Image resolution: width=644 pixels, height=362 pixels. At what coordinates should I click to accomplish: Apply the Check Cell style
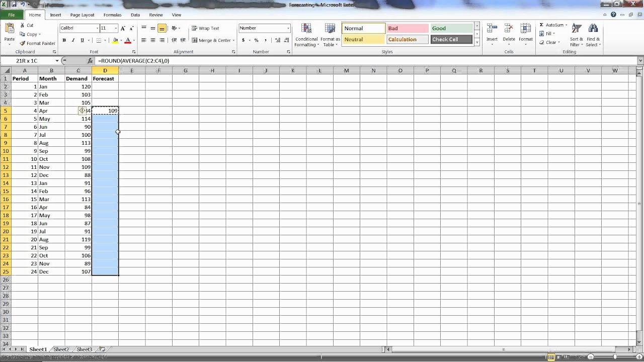point(451,39)
